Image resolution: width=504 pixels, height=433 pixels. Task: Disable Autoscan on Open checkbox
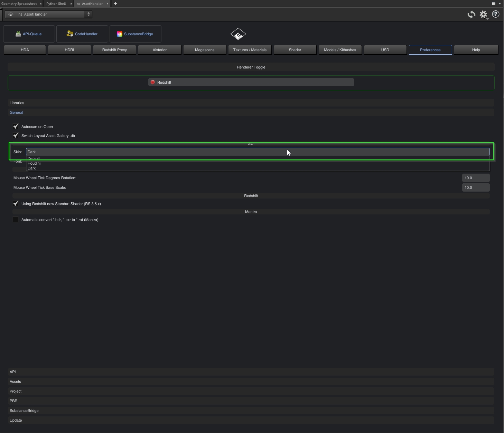(x=16, y=127)
